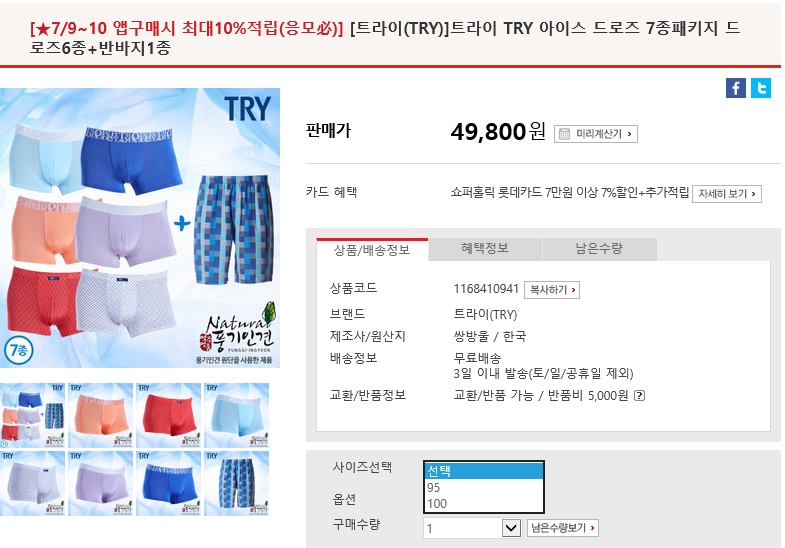This screenshot has height=548, width=785.
Task: Choose size 95 in dropdown list
Action: pos(484,487)
